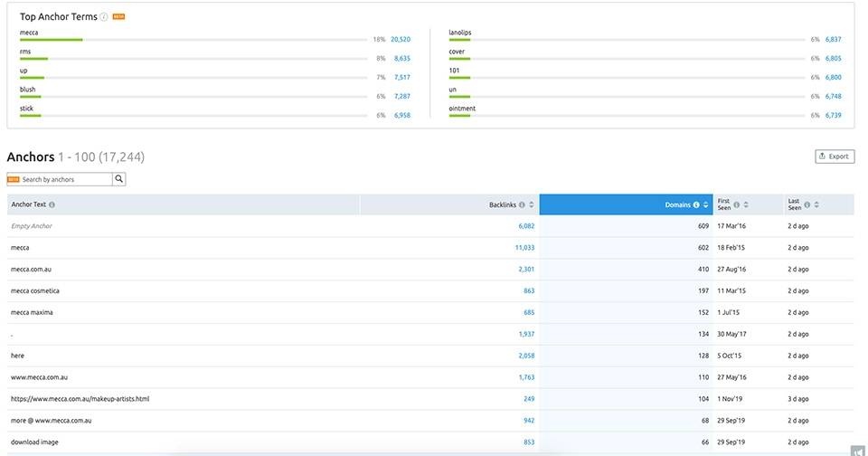This screenshot has width=868, height=456.
Task: Open Empty Anchor backlinks 6,082
Action: pos(526,226)
